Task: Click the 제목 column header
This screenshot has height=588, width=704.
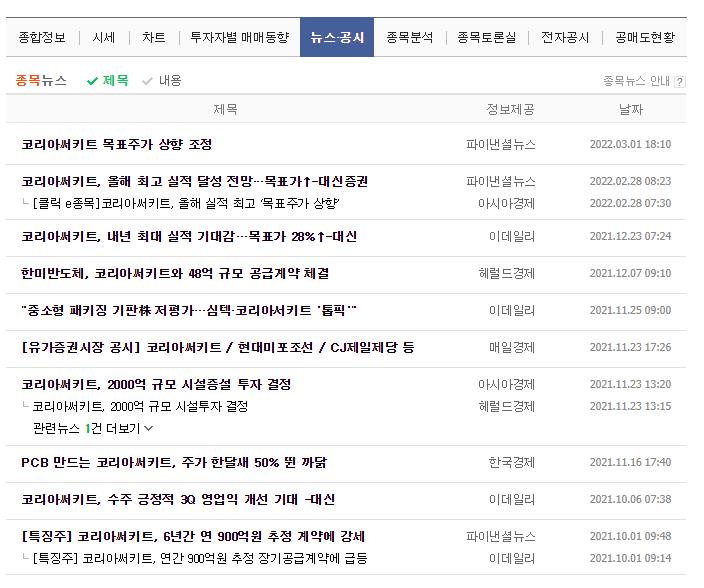Action: click(225, 109)
